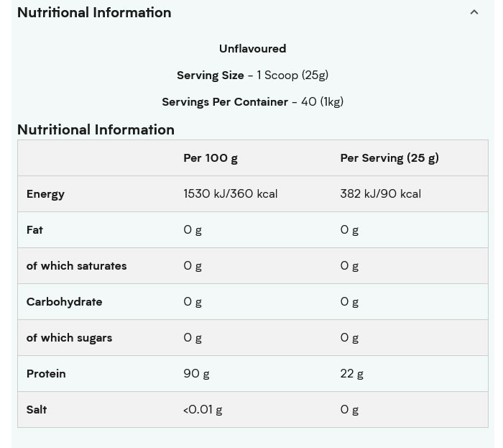
Task: Select the Per 100 g column header
Action: point(210,157)
